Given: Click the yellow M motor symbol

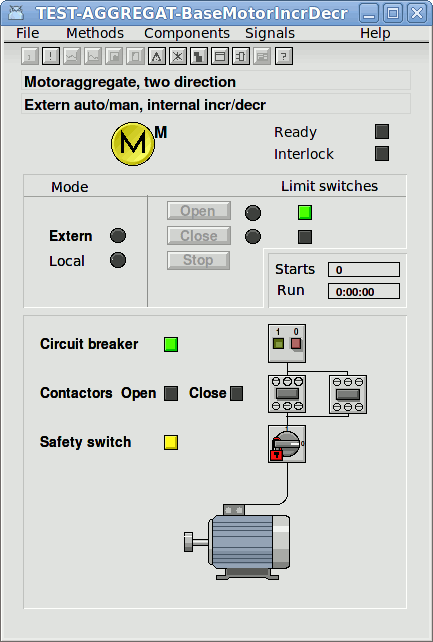Looking at the screenshot, I should pyautogui.click(x=133, y=144).
